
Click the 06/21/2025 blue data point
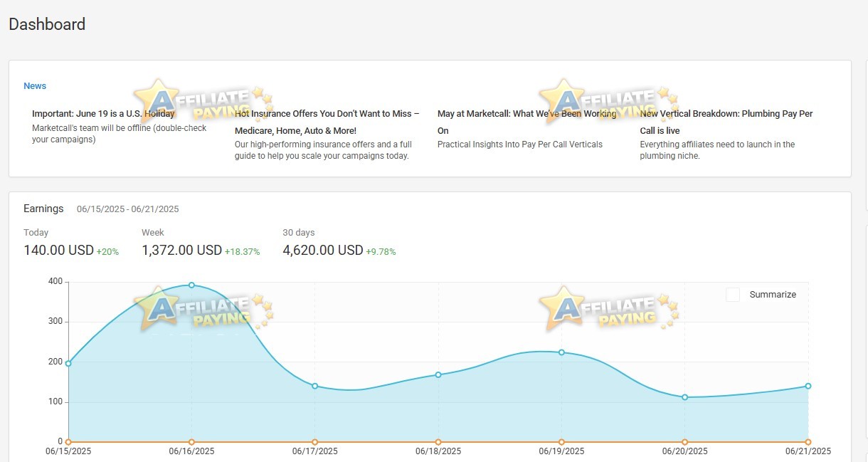tap(808, 386)
